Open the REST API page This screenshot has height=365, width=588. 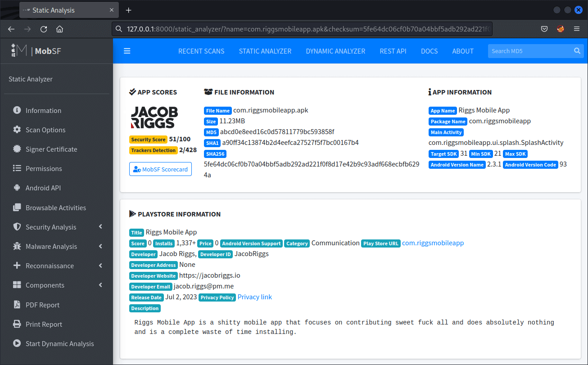point(393,51)
